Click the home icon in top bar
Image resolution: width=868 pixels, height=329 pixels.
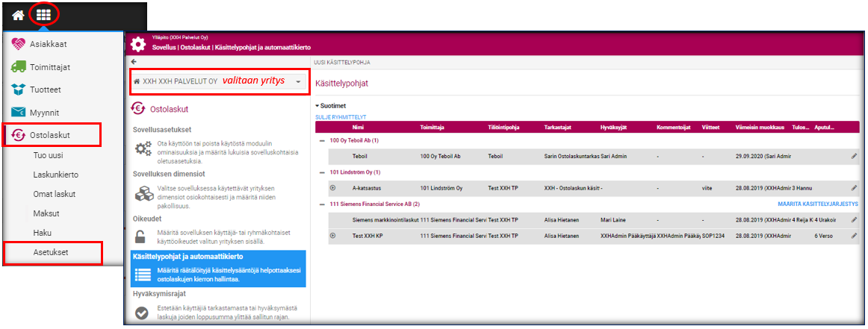coord(17,14)
